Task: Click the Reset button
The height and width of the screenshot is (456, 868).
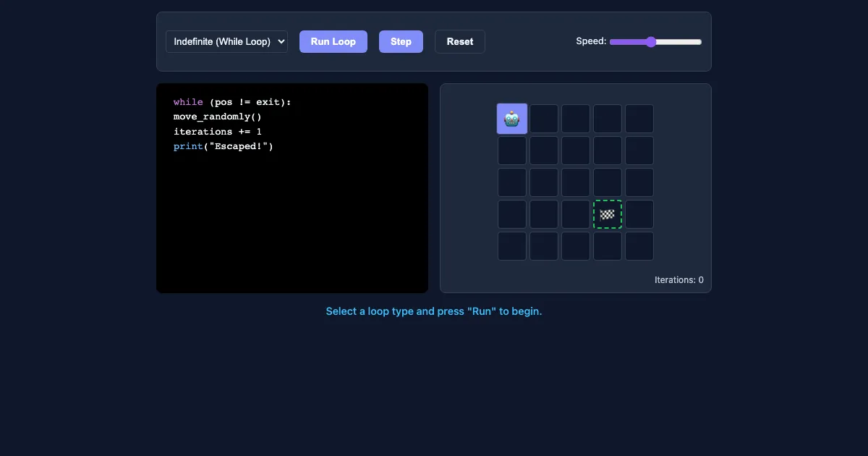Action: click(x=460, y=41)
